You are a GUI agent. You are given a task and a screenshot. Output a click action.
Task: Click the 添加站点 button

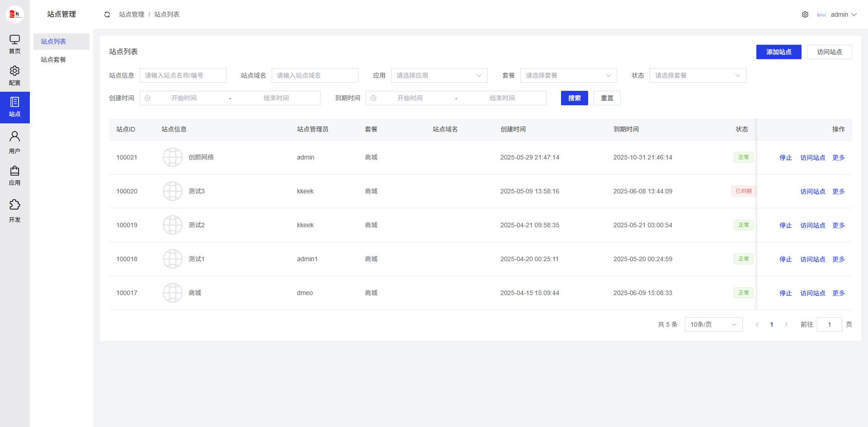(778, 52)
